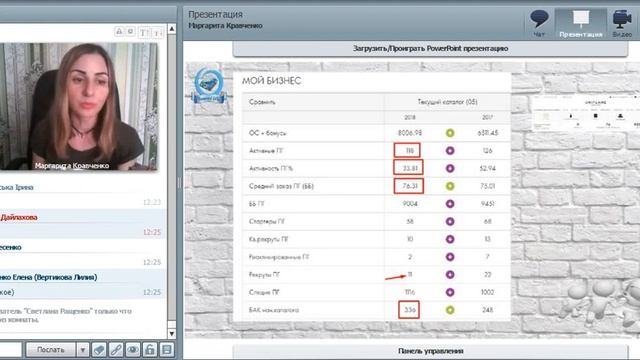Click the Светлана Ращенко system notice
The image size is (640, 360).
coord(66,315)
